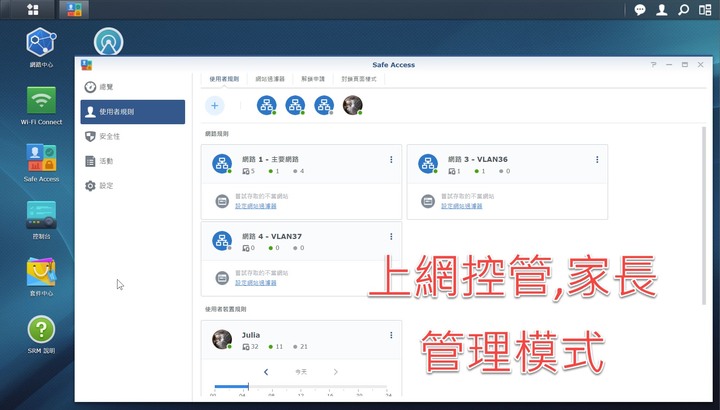Select Safe Access button in the taskbar
Screen dimensions: 720x410
(74, 9)
